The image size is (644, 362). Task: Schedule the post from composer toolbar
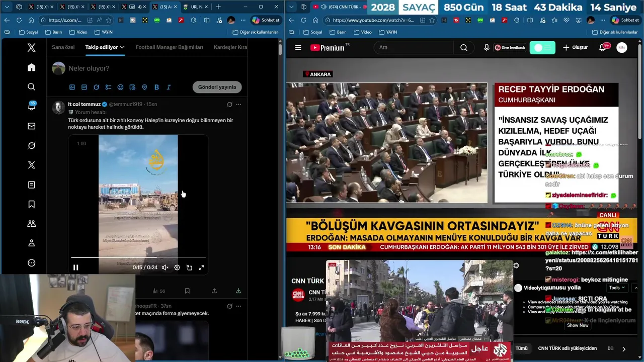(x=132, y=87)
